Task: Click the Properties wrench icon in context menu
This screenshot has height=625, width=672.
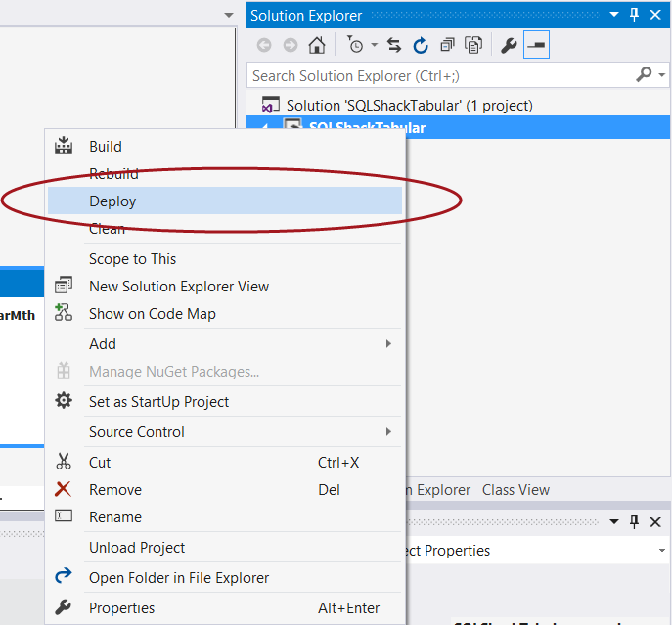Action: [x=64, y=607]
